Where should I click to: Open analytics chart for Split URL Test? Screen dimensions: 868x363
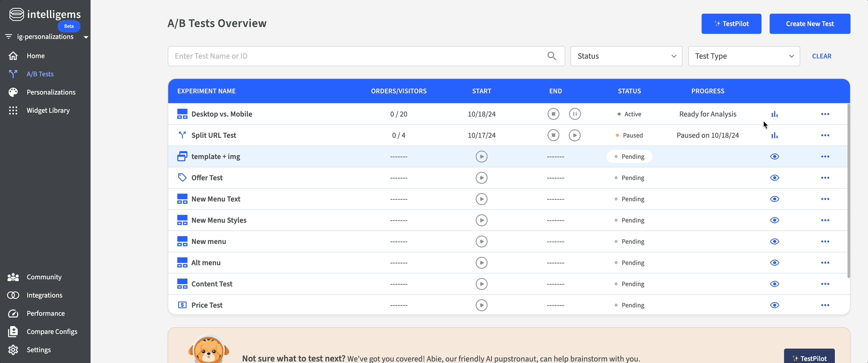click(774, 135)
